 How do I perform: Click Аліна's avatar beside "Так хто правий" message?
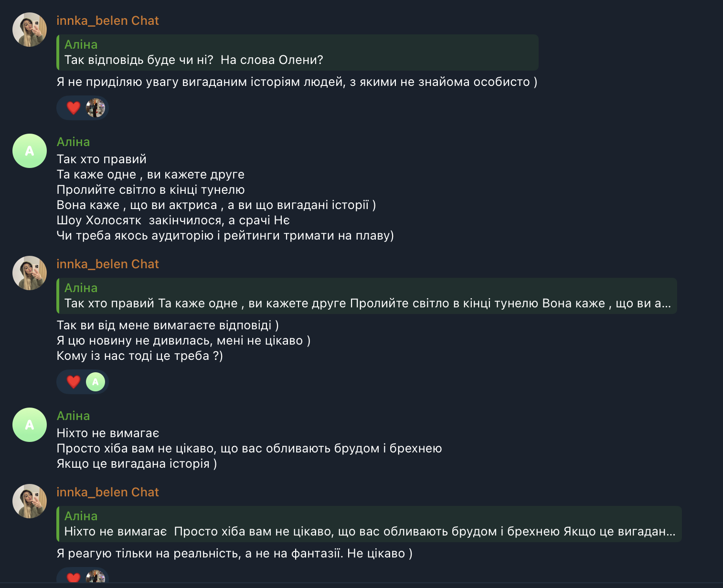[30, 151]
